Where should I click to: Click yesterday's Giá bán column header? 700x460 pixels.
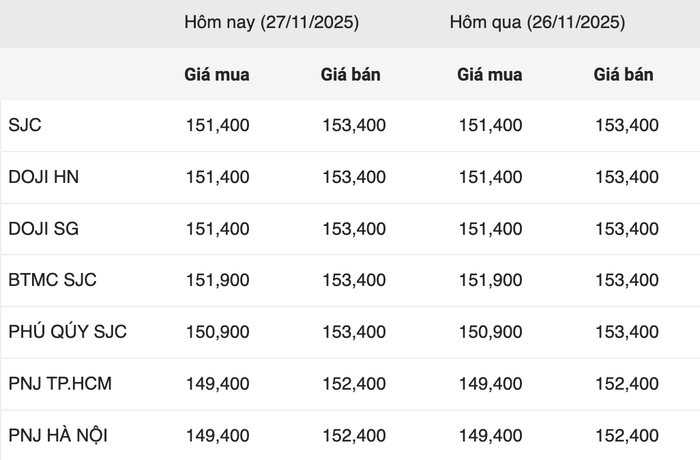pos(624,75)
